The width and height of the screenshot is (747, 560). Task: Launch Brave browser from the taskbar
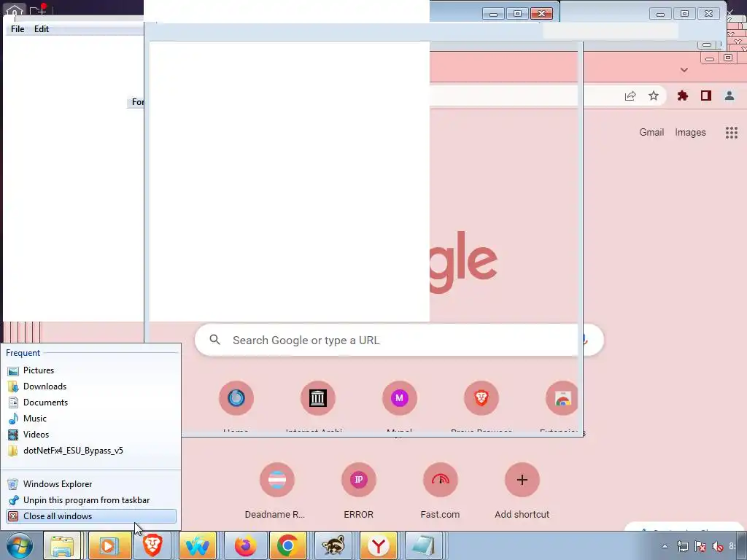[x=153, y=545]
